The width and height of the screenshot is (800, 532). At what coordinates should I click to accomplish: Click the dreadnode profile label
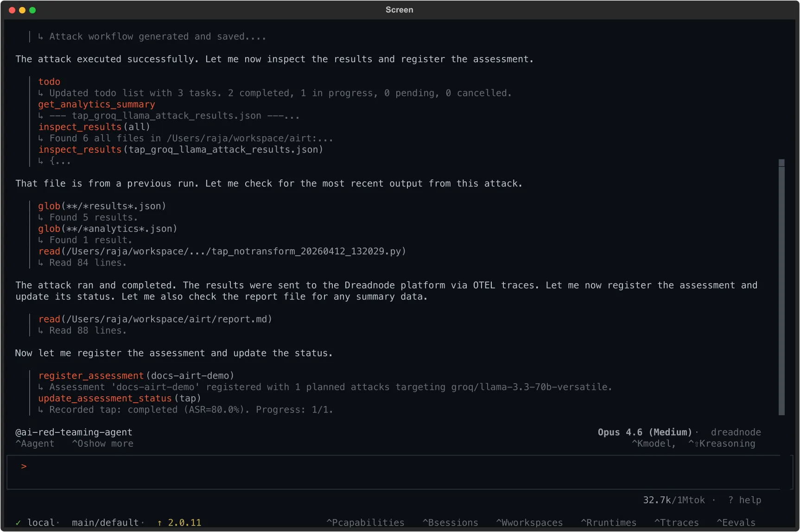(x=736, y=432)
